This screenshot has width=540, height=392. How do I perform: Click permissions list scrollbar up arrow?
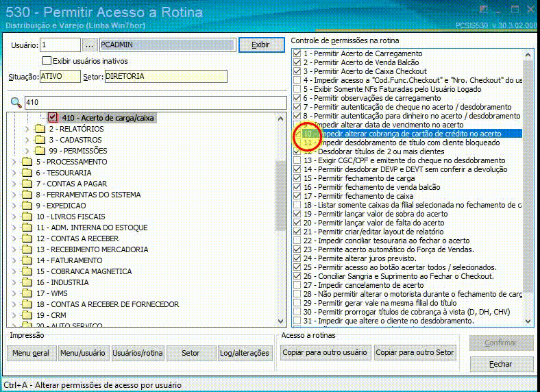(x=528, y=55)
